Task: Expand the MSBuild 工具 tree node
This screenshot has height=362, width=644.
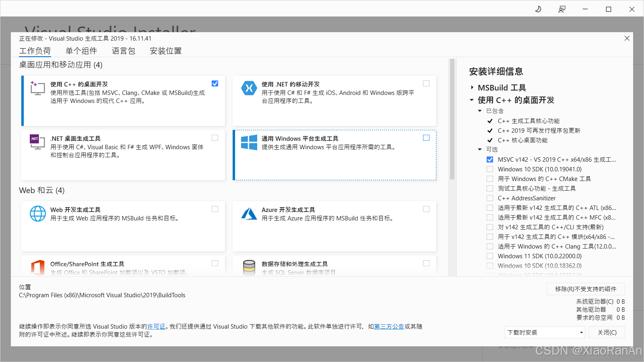Action: 472,88
